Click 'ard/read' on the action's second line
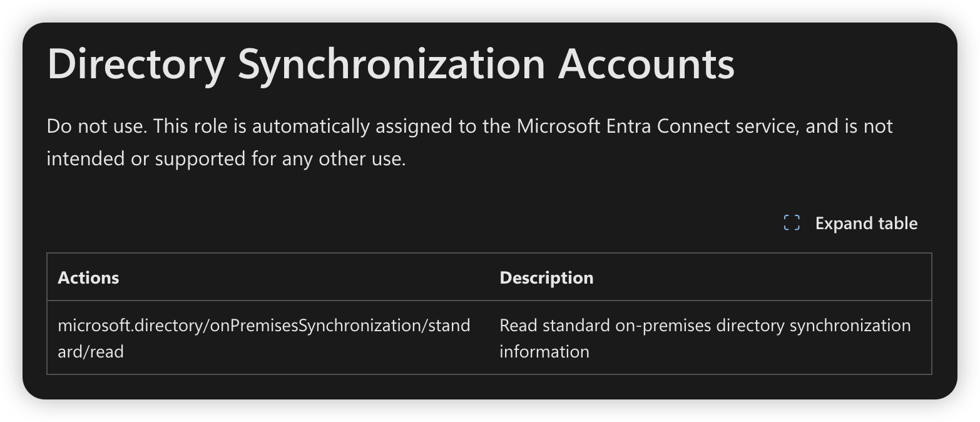 tap(91, 352)
